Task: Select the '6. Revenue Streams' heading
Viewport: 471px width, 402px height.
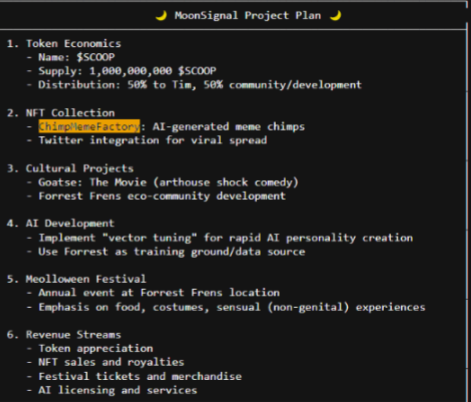Action: click(x=64, y=335)
